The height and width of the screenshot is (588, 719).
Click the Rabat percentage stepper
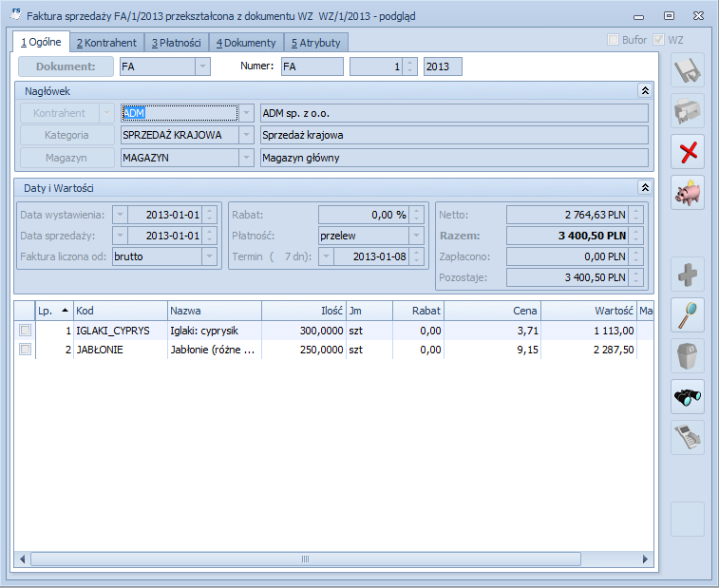pyautogui.click(x=416, y=215)
